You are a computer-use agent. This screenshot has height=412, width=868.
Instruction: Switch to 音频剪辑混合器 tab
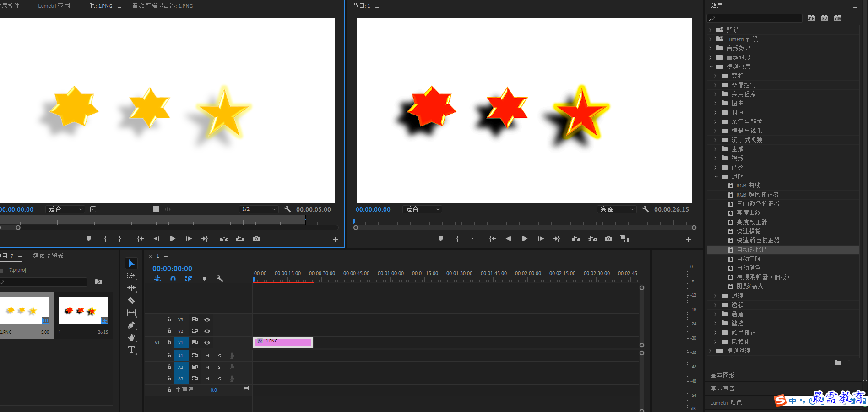tap(163, 6)
